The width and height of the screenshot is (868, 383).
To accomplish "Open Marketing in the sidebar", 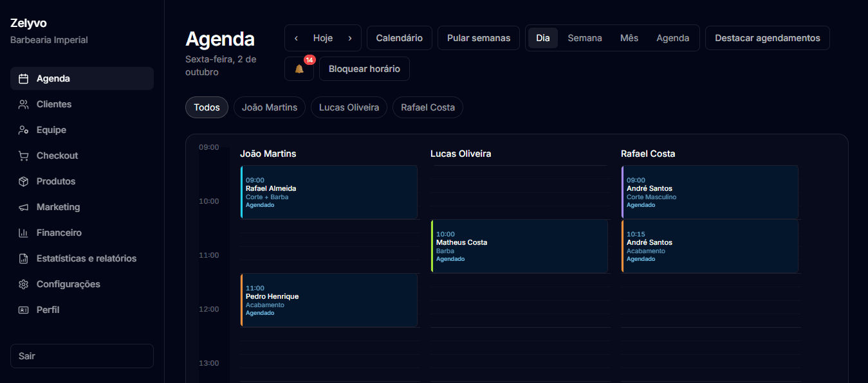I will [82, 207].
